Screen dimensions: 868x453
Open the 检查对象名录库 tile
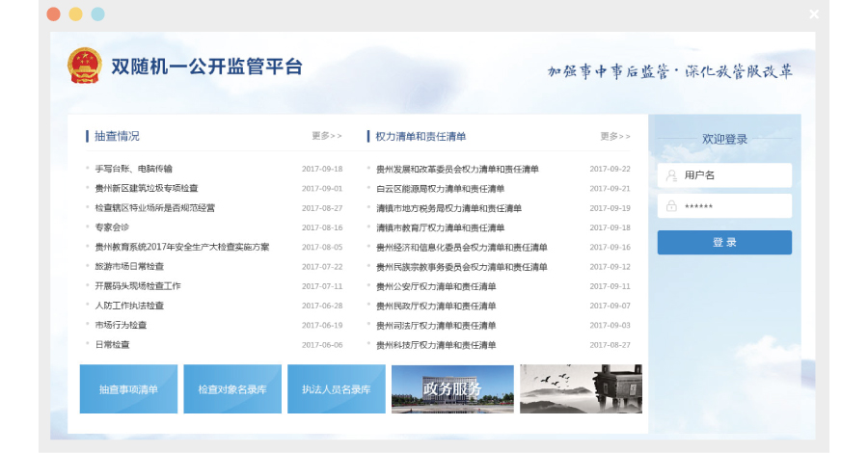pos(232,389)
